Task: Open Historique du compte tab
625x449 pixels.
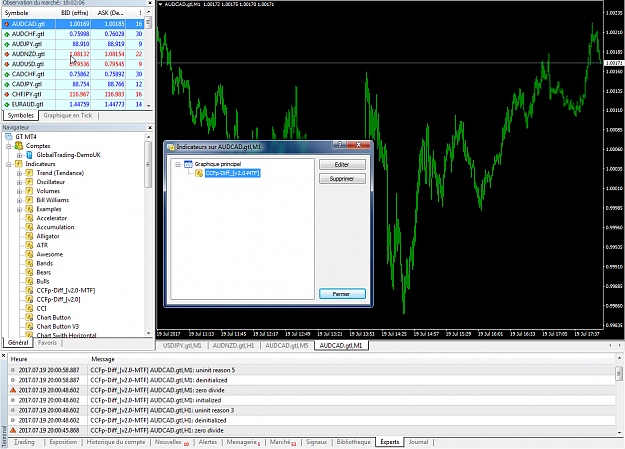Action: tap(116, 442)
